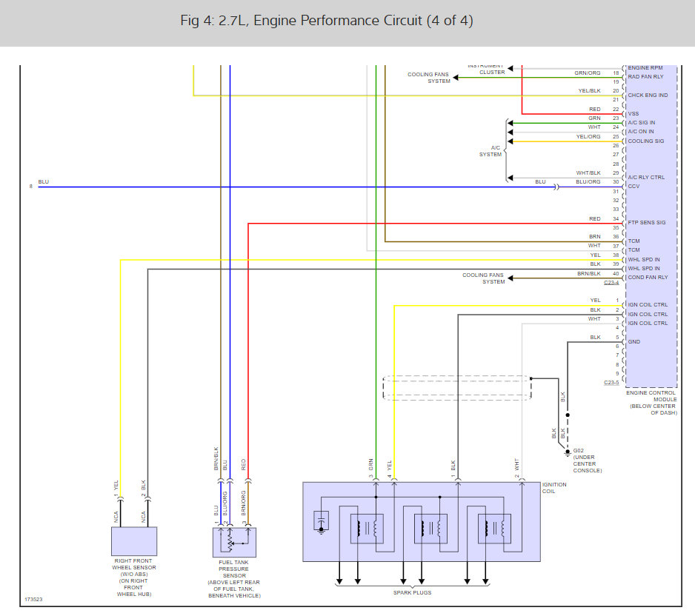
Task: Click the 'A/C SIG IN' pin label
Action: (642, 123)
